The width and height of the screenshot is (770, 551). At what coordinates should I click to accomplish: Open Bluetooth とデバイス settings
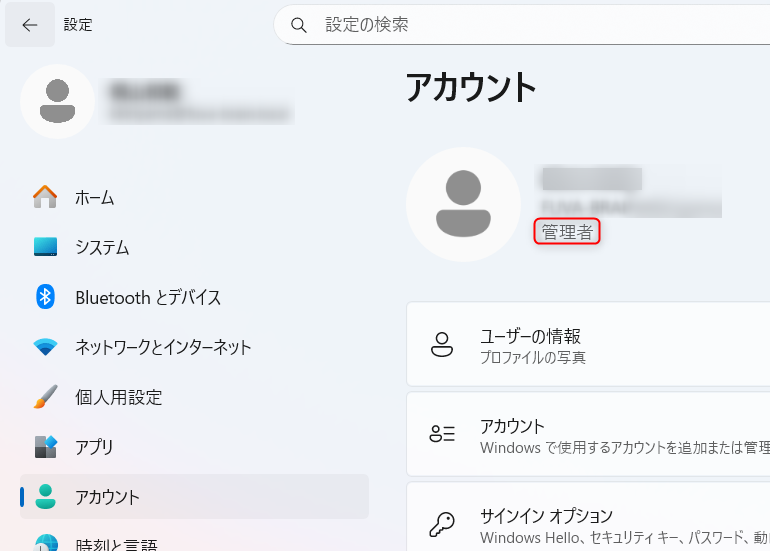(194, 297)
